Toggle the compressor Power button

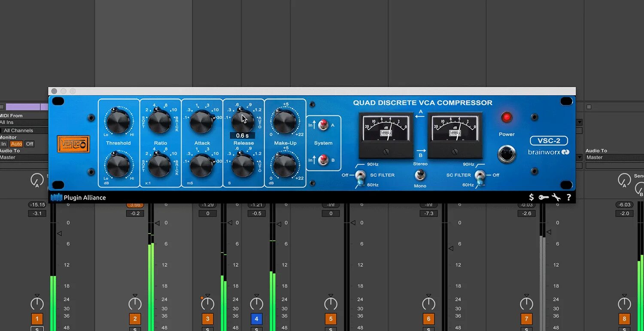click(x=507, y=154)
